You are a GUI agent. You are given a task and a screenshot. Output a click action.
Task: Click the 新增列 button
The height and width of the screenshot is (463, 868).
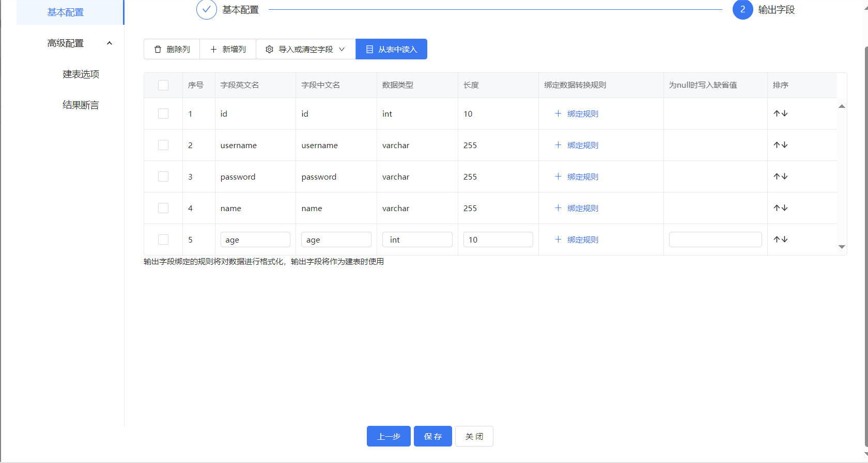228,49
